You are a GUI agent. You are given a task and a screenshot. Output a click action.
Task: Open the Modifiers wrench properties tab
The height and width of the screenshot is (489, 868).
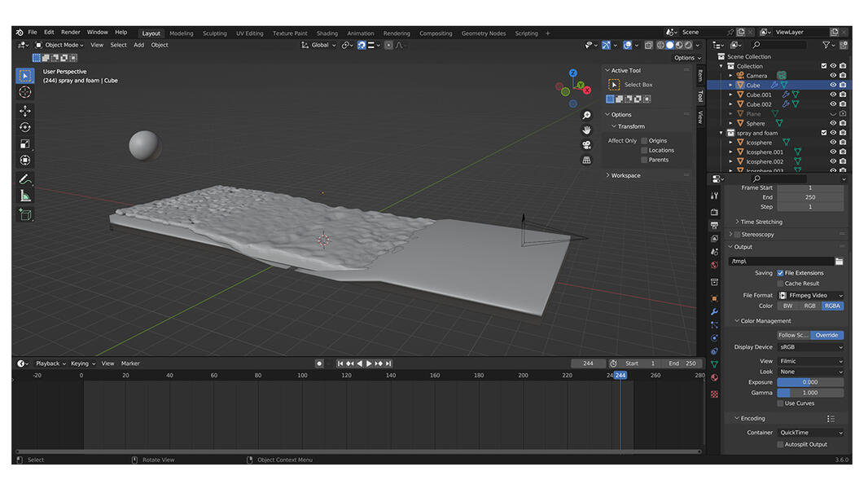[x=714, y=311]
